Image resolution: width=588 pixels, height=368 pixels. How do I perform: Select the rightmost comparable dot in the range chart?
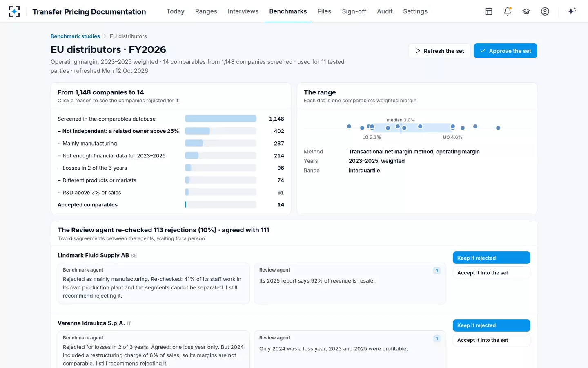click(498, 128)
